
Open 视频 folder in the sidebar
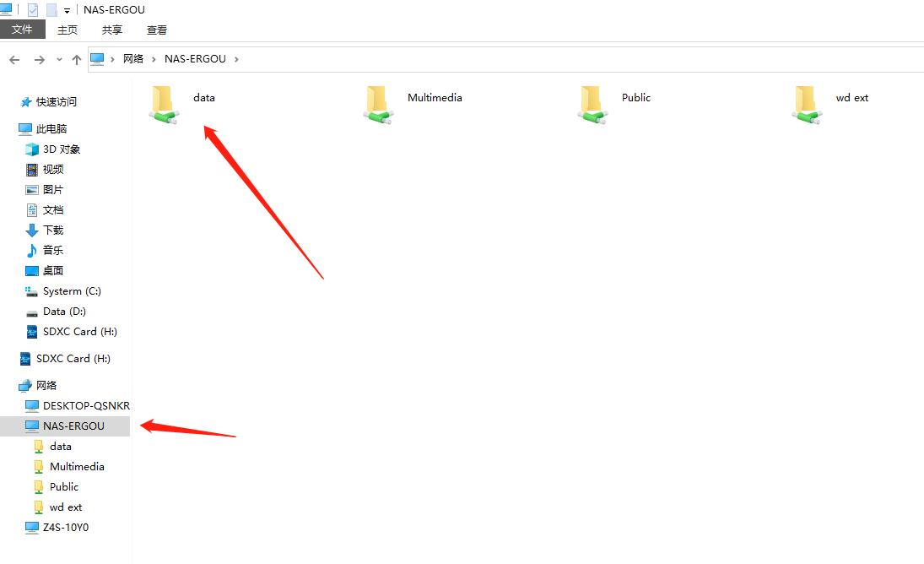pyautogui.click(x=53, y=170)
